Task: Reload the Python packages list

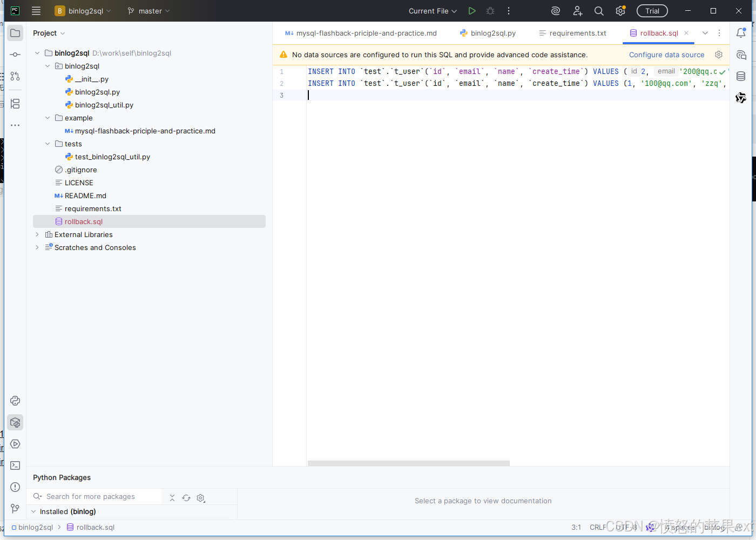Action: (x=186, y=498)
